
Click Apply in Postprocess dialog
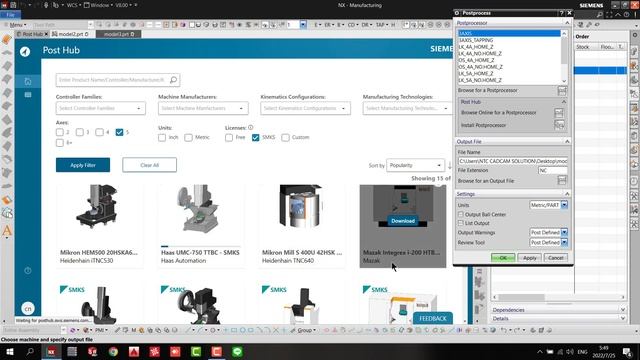pyautogui.click(x=529, y=258)
